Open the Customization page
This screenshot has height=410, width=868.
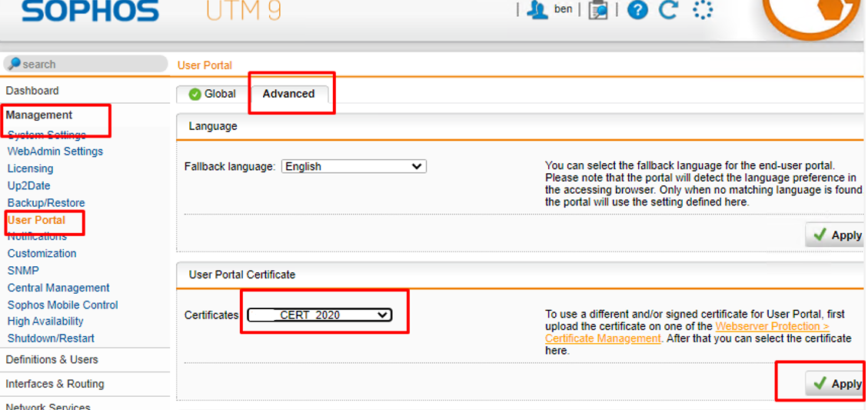[x=42, y=253]
